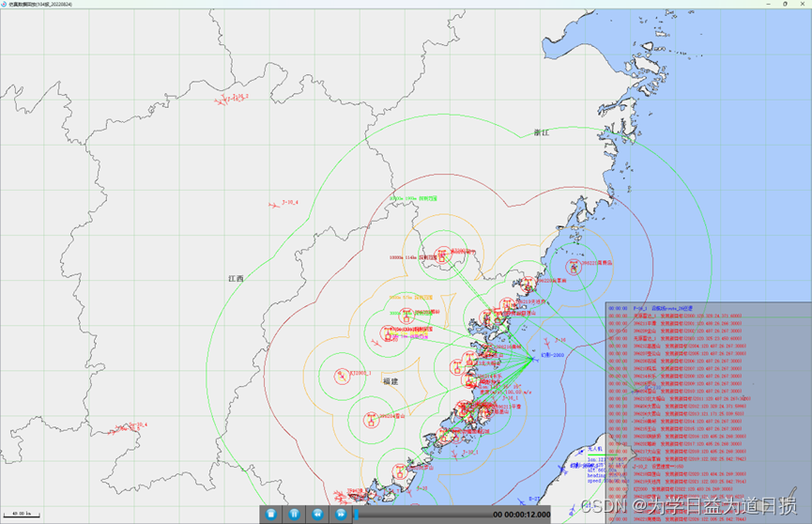Click the 浙江 province label
The height and width of the screenshot is (524, 812).
(542, 132)
